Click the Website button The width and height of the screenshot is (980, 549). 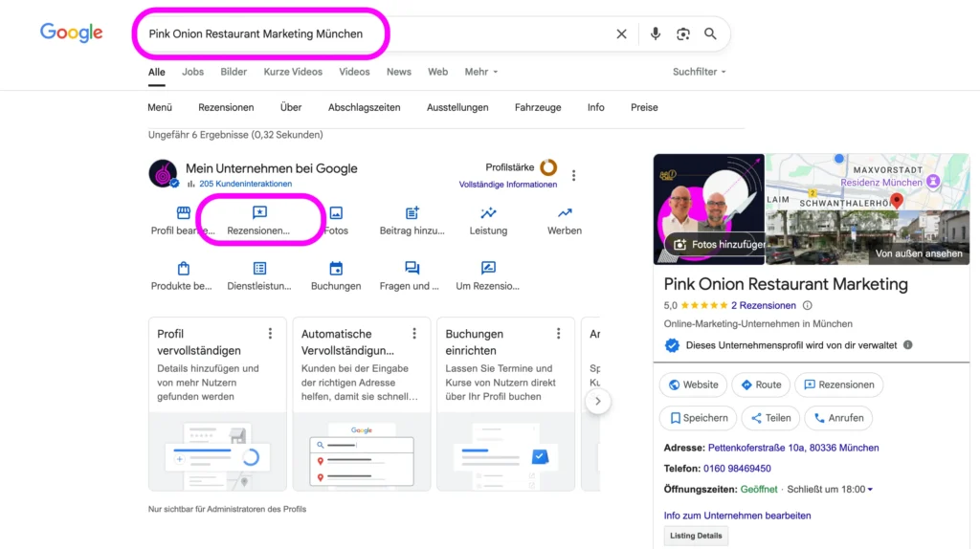(693, 384)
